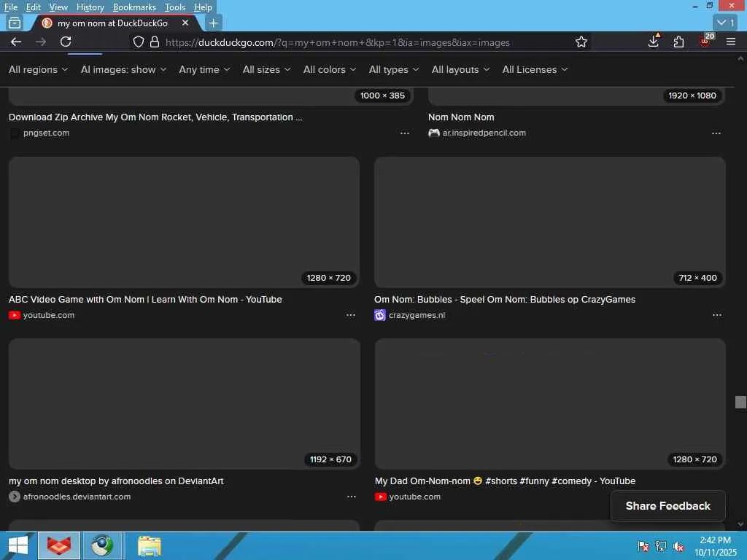This screenshot has height=560, width=747.
Task: Bookmark this page with the star
Action: pos(581,42)
